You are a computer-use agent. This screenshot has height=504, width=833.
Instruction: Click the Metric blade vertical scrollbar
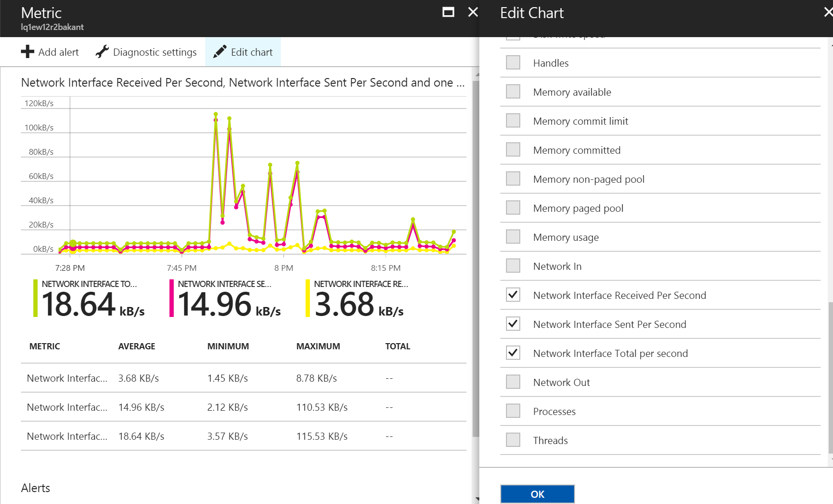point(476,257)
